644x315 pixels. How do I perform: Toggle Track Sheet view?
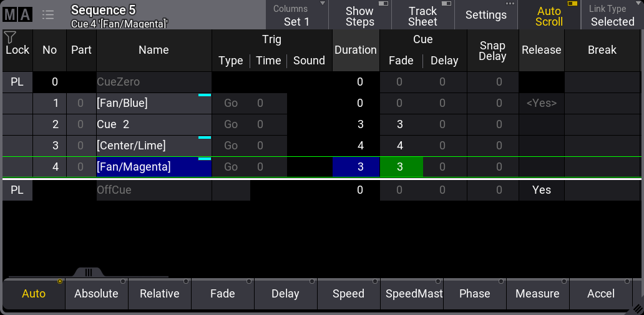[422, 16]
